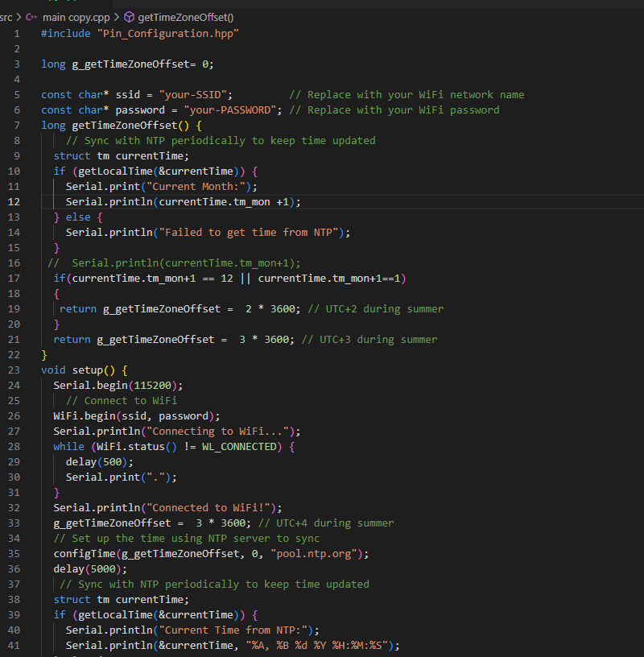Click '== 12' condition on line 17
Viewport: 644px width, 657px height.
tap(217, 279)
